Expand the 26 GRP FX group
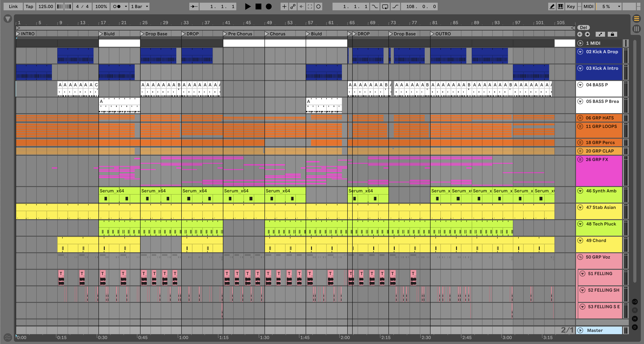The width and height of the screenshot is (644, 344). pos(580,159)
